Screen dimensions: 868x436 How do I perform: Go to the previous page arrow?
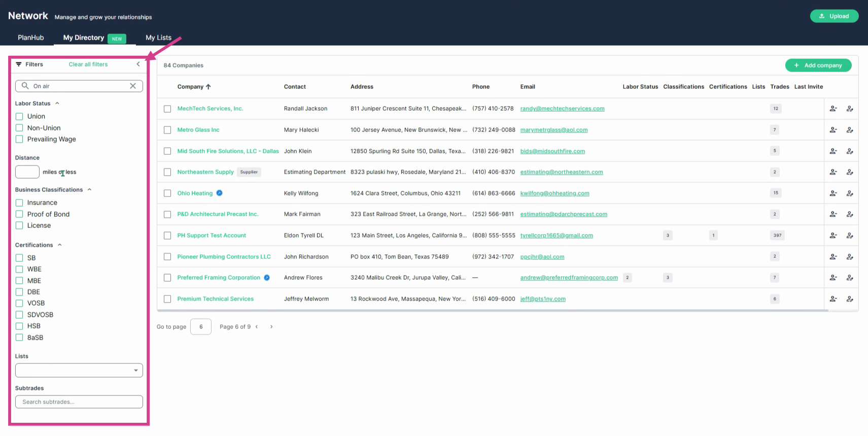click(x=257, y=327)
